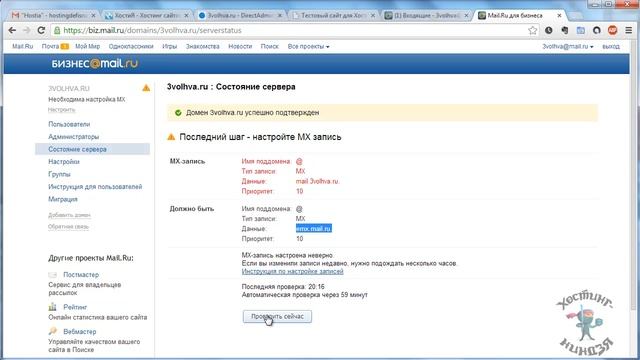Open Одноклассники in the top navigation

pyautogui.click(x=131, y=47)
